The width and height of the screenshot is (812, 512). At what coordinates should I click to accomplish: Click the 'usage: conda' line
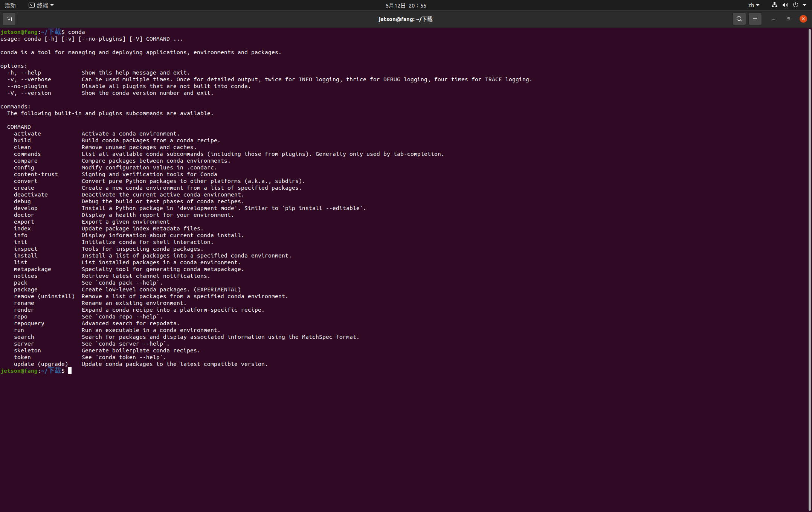coord(92,39)
